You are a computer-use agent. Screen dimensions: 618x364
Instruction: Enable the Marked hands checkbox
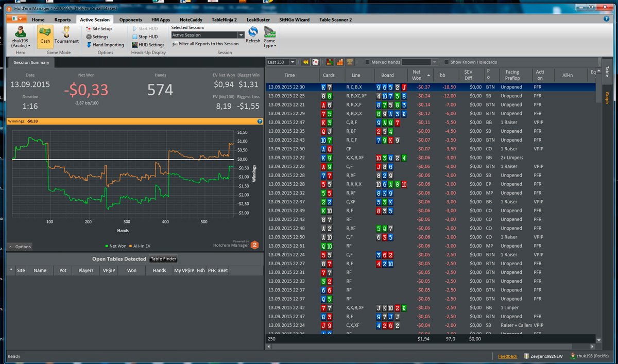click(x=368, y=62)
